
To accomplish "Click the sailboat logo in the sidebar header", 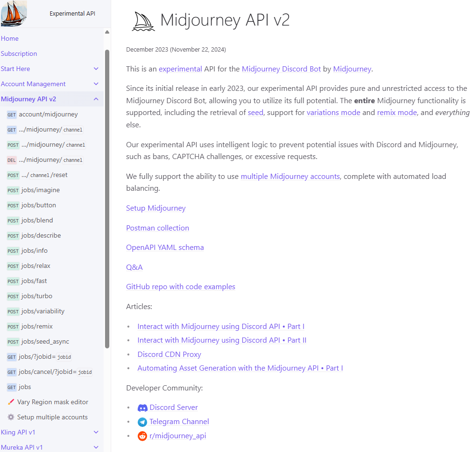I will tap(14, 13).
